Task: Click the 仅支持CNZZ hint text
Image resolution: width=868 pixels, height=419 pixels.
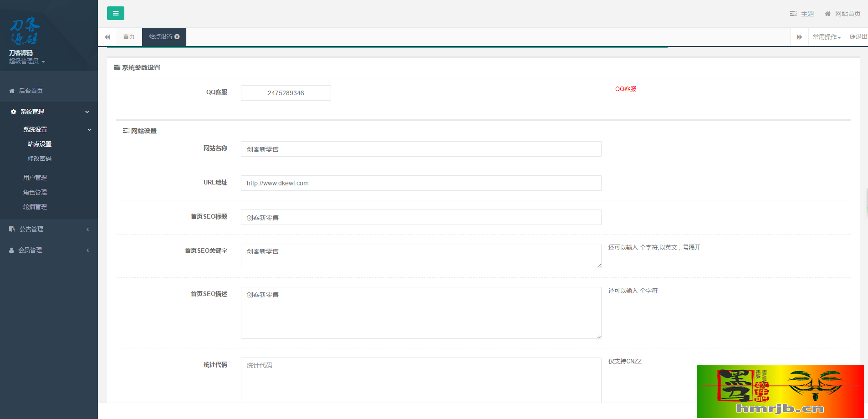Action: click(625, 361)
